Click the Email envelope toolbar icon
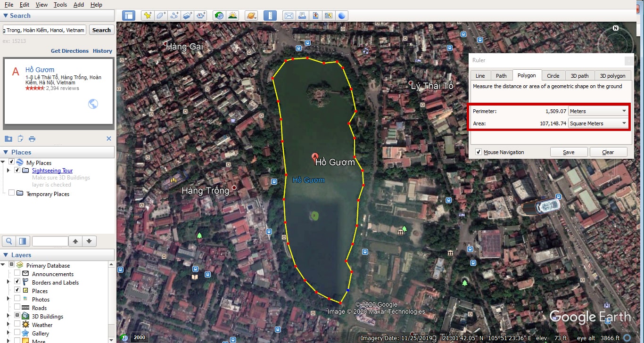Screen dimensions: 644x343 pos(289,16)
